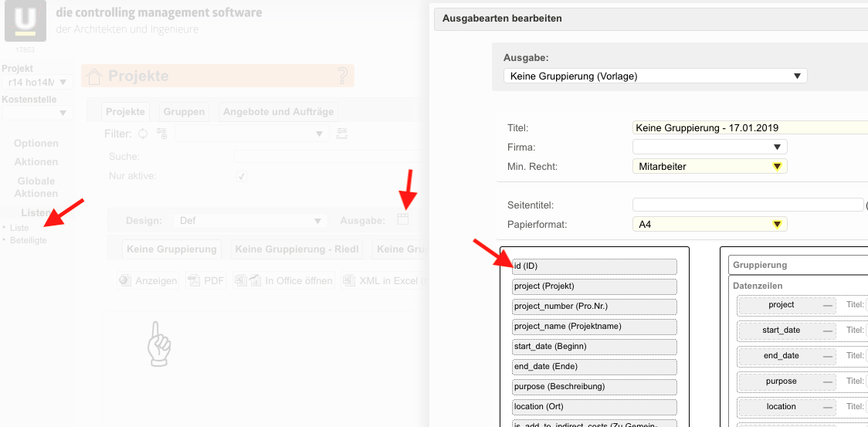The image size is (868, 427).
Task: Remove project row with its minus icon
Action: coord(828,306)
